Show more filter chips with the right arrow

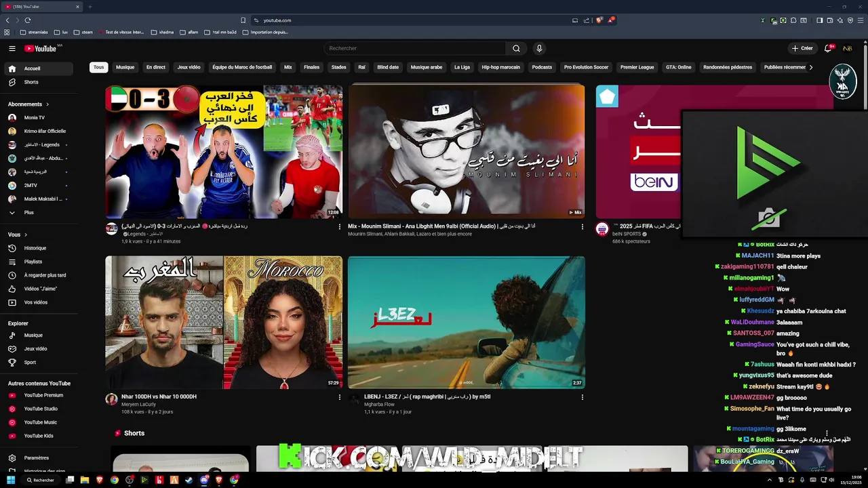pyautogui.click(x=811, y=67)
